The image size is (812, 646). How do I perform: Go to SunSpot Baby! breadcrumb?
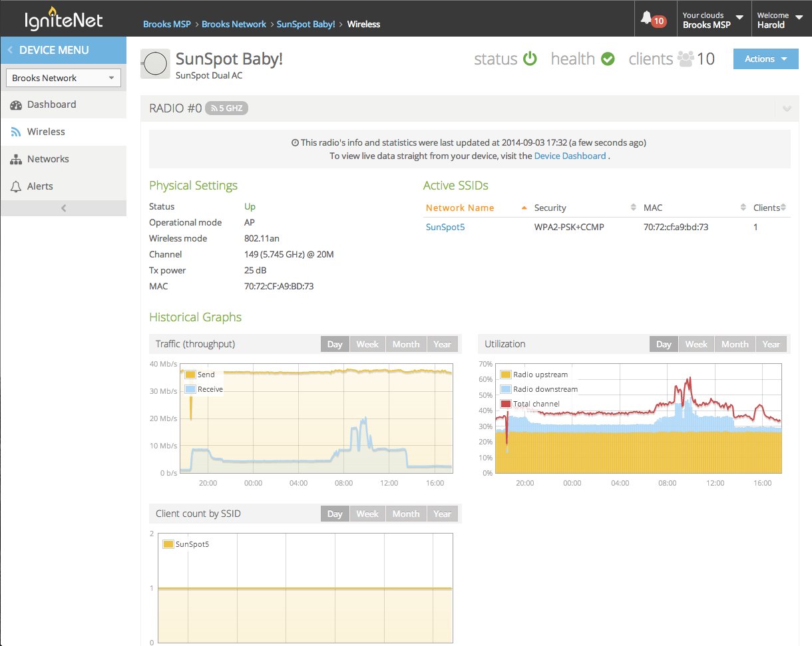(x=306, y=24)
